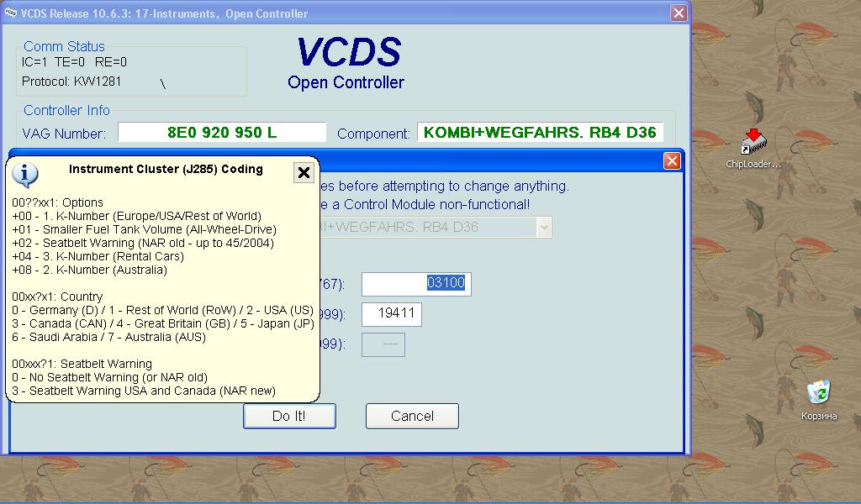Screen dimensions: 861x504
Task: Click '+08 - 2. K-Number (Australia)' line
Action: point(89,270)
